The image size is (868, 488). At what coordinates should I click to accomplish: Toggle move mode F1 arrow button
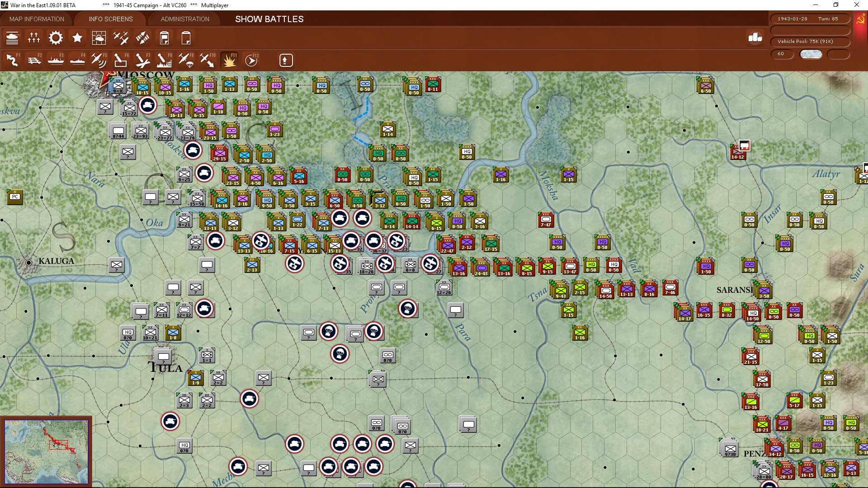pyautogui.click(x=13, y=60)
